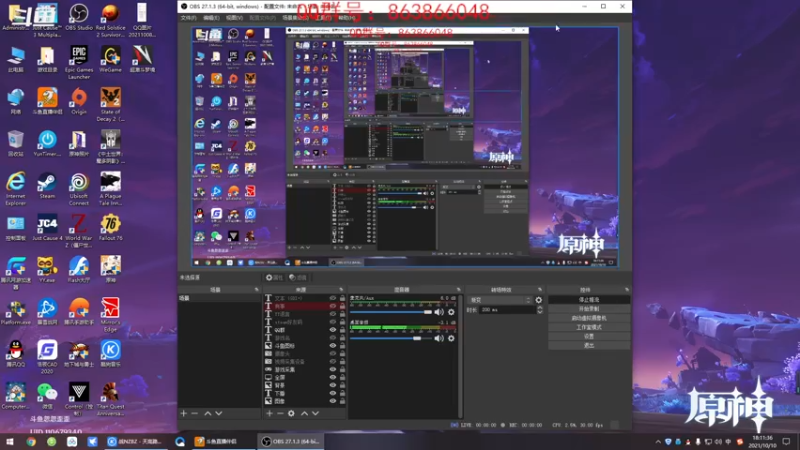Click the 启动虚拟摄像机 button
Screen dimensions: 800x450
point(589,318)
